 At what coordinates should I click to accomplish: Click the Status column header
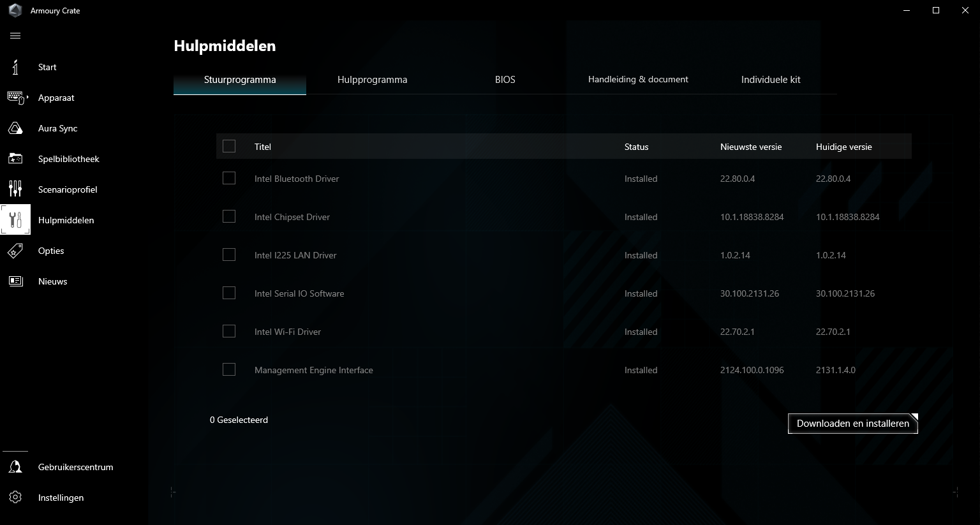(x=637, y=147)
